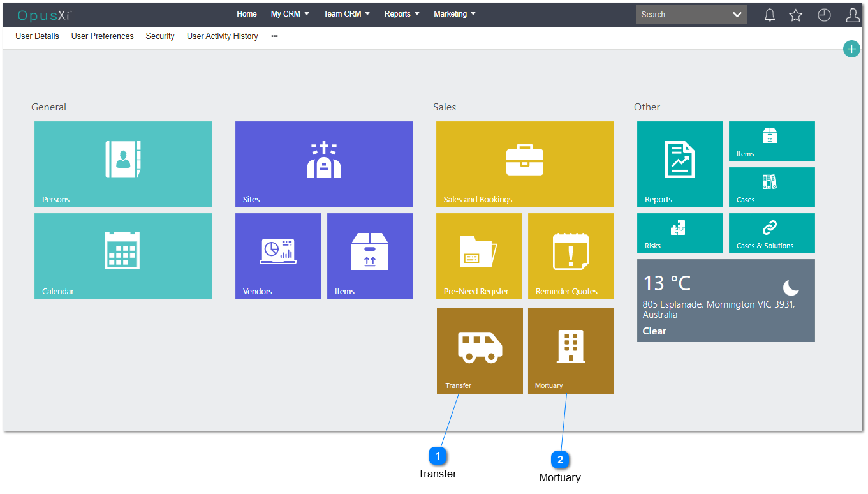This screenshot has width=868, height=494.
Task: Click the green plus add button
Action: [851, 49]
